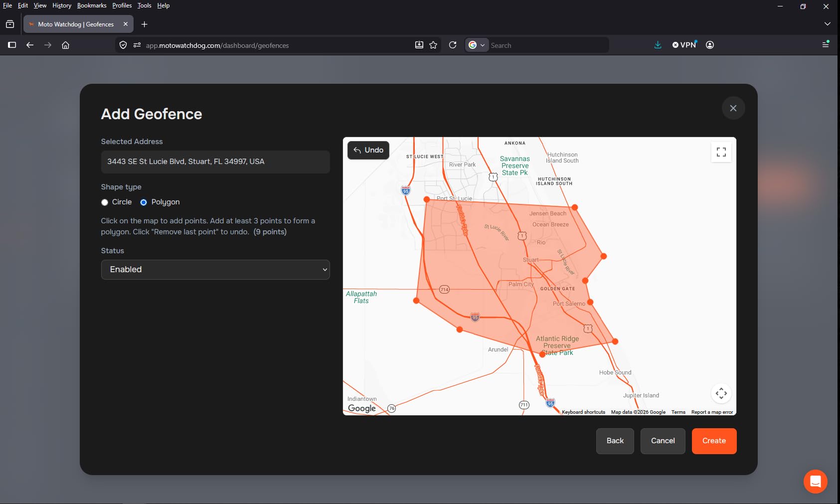Click polygon vertex near Port Salerno
Screen dimensions: 840x504
590,302
